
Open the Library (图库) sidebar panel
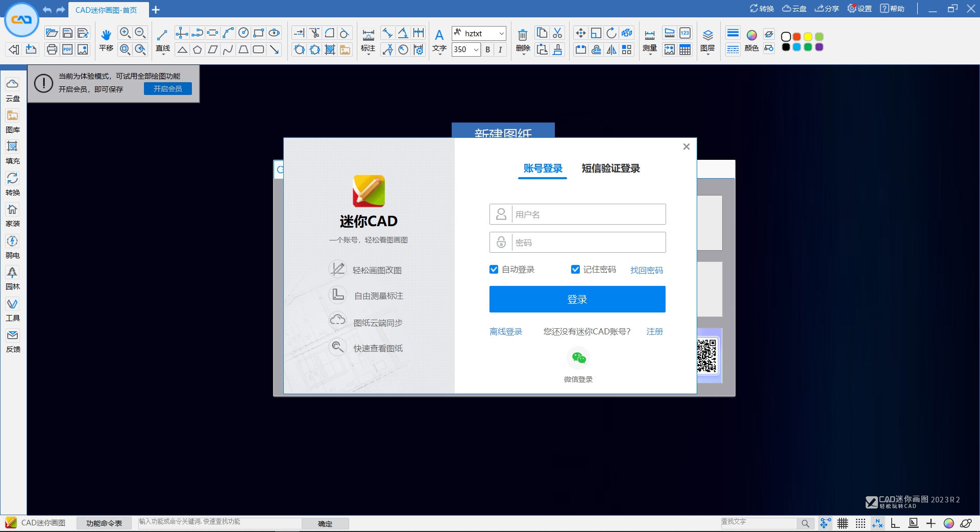pos(12,121)
